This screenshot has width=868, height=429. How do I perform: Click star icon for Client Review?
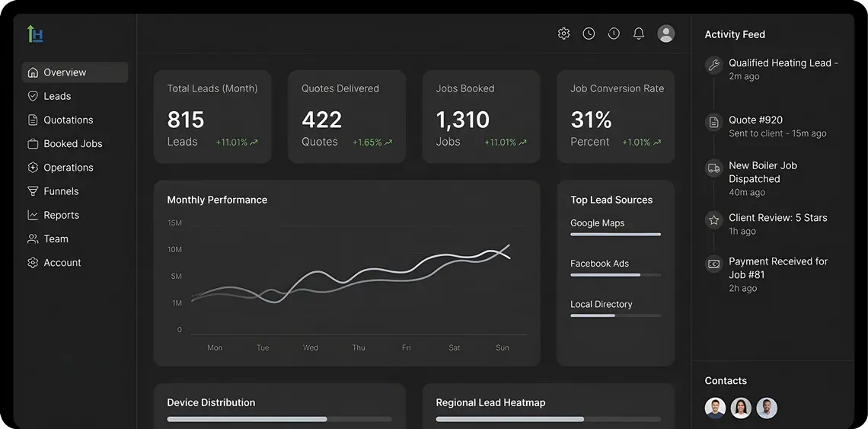[x=714, y=220]
